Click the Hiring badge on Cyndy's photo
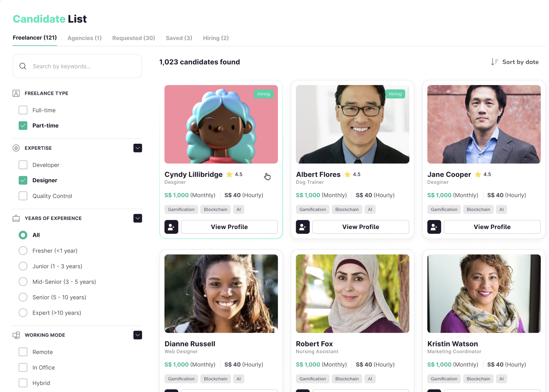 tap(263, 94)
